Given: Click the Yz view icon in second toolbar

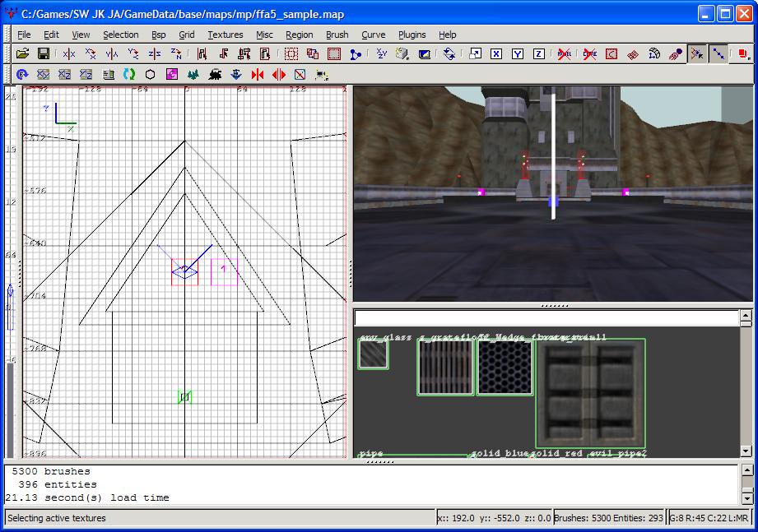Looking at the screenshot, I should (86, 74).
